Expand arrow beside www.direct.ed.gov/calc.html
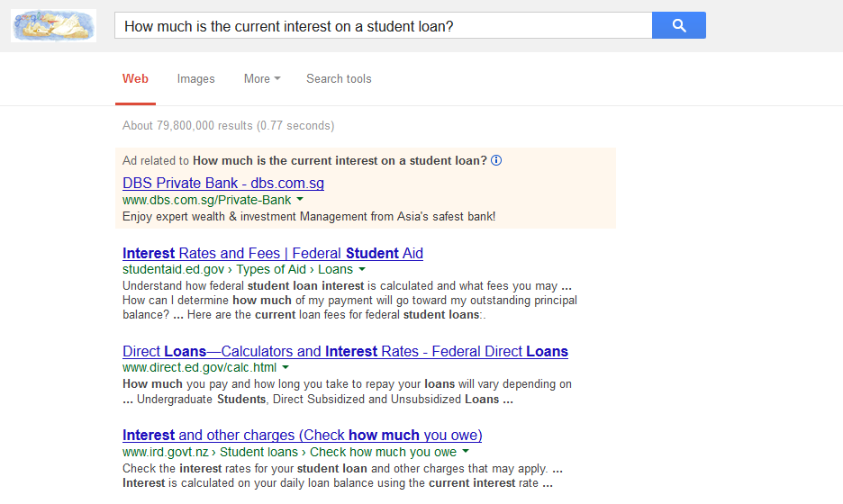 point(286,368)
